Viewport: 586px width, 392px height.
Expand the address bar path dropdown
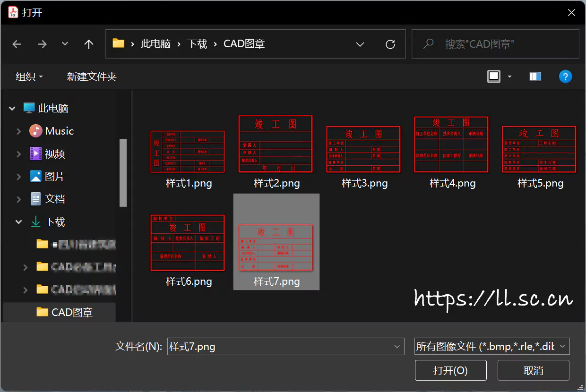click(x=360, y=44)
